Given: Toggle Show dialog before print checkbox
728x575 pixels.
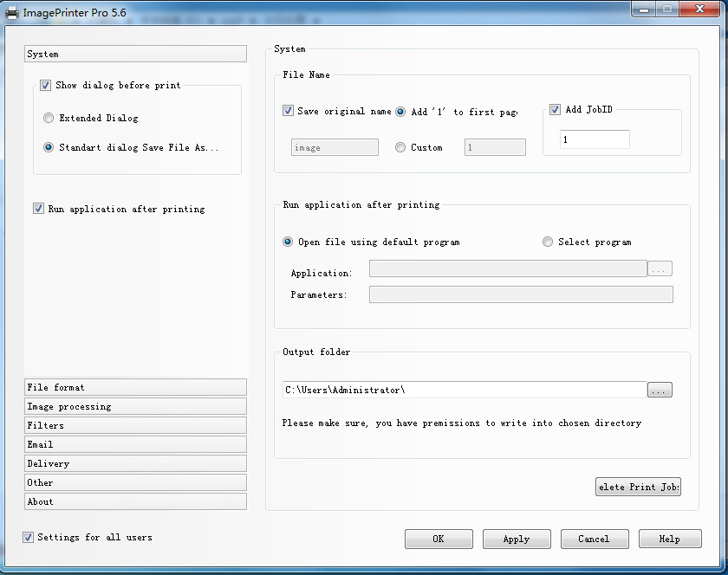Looking at the screenshot, I should [x=45, y=86].
